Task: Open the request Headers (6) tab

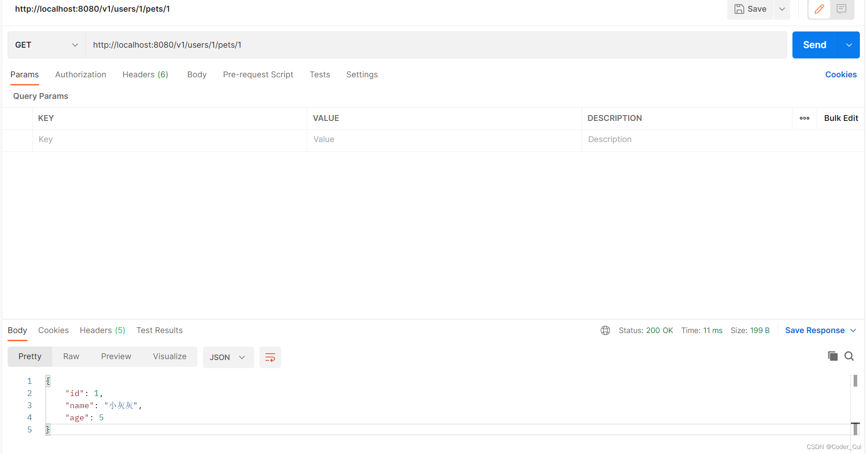Action: pyautogui.click(x=145, y=75)
